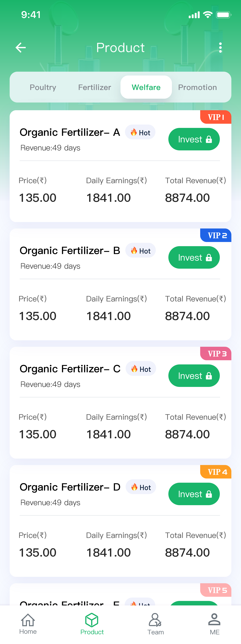Invest in Organic Fertilizer B

[x=194, y=258]
